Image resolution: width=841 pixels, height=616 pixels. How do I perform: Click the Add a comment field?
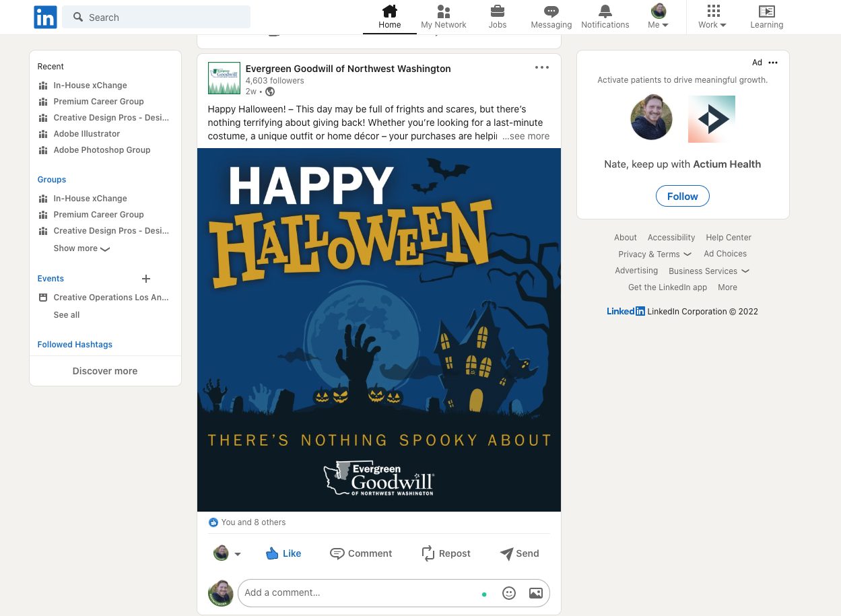coord(394,592)
